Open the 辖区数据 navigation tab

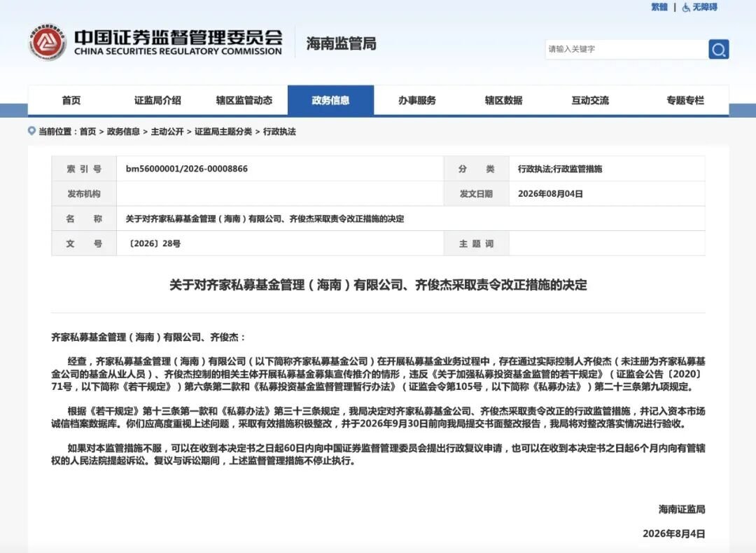[x=503, y=100]
